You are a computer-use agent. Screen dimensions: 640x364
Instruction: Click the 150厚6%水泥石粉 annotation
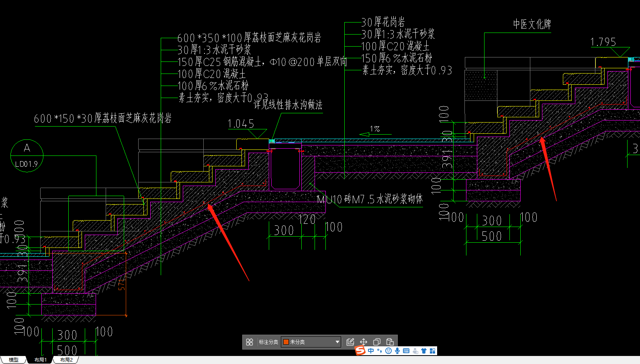(x=397, y=58)
